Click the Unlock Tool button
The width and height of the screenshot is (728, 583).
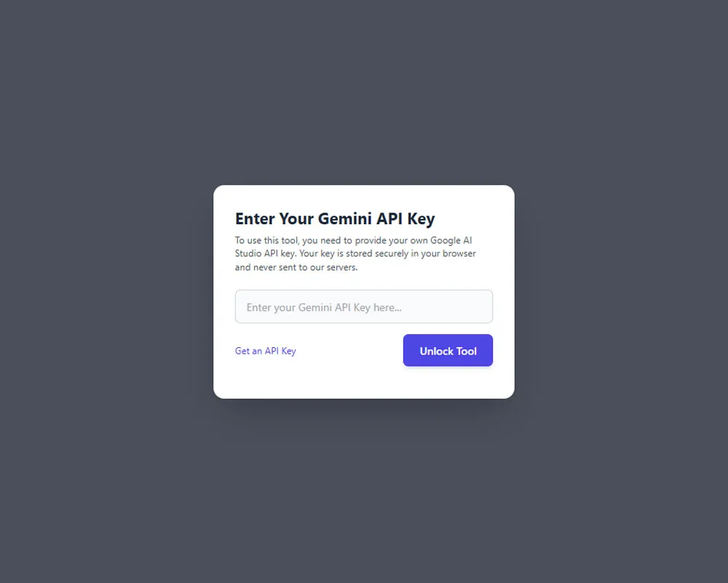[448, 350]
